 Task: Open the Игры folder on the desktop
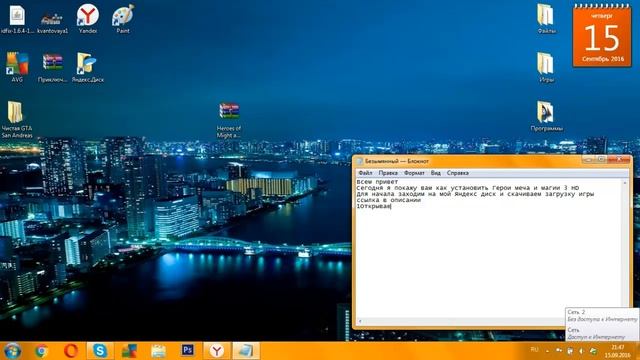pos(546,67)
